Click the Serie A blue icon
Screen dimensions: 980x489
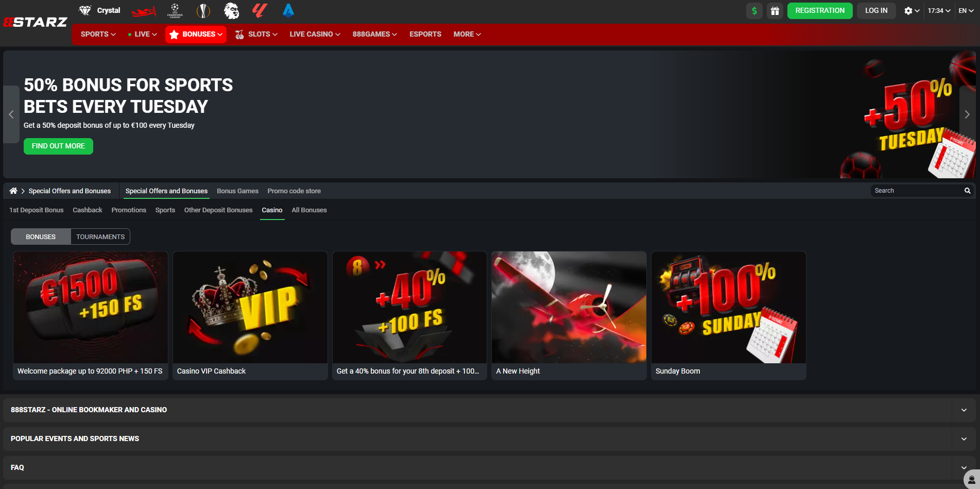[x=288, y=10]
